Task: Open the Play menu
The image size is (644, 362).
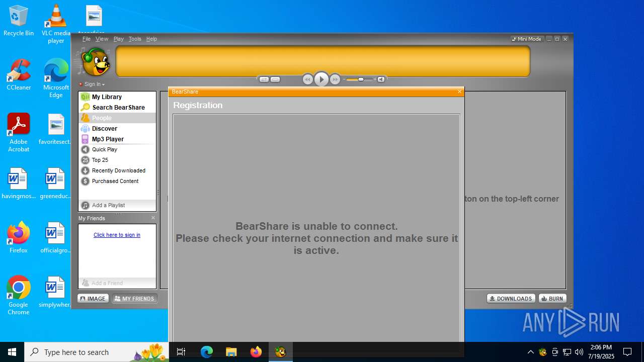Action: tap(119, 39)
